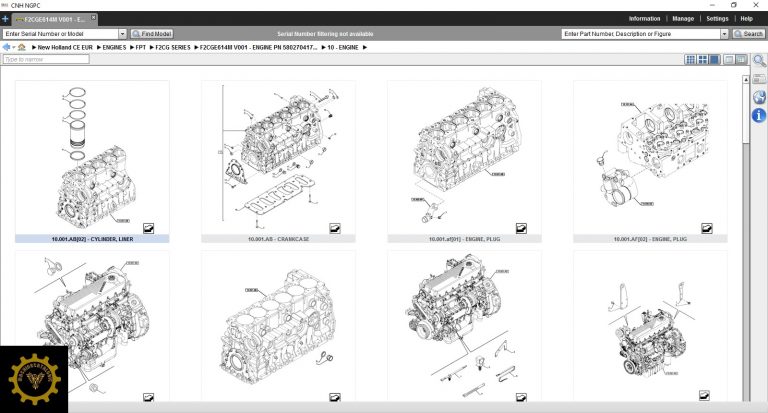This screenshot has height=413, width=768.
Task: Open a new tab with the plus icon
Action: [5, 19]
